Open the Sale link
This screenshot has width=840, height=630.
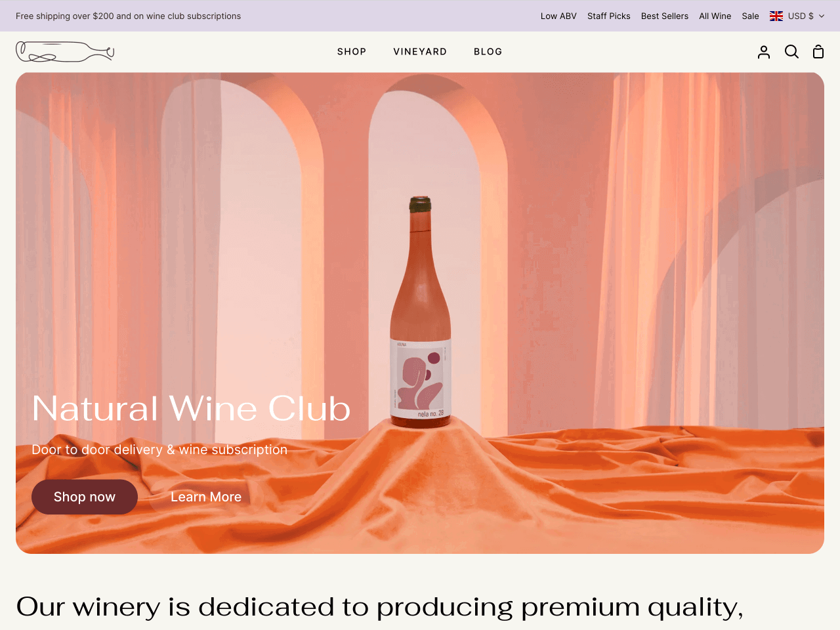tap(751, 16)
